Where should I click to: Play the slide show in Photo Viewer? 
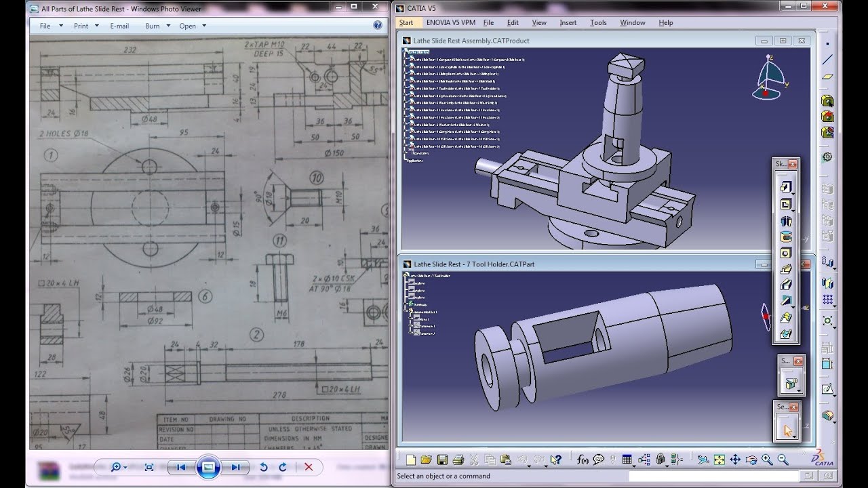[208, 467]
